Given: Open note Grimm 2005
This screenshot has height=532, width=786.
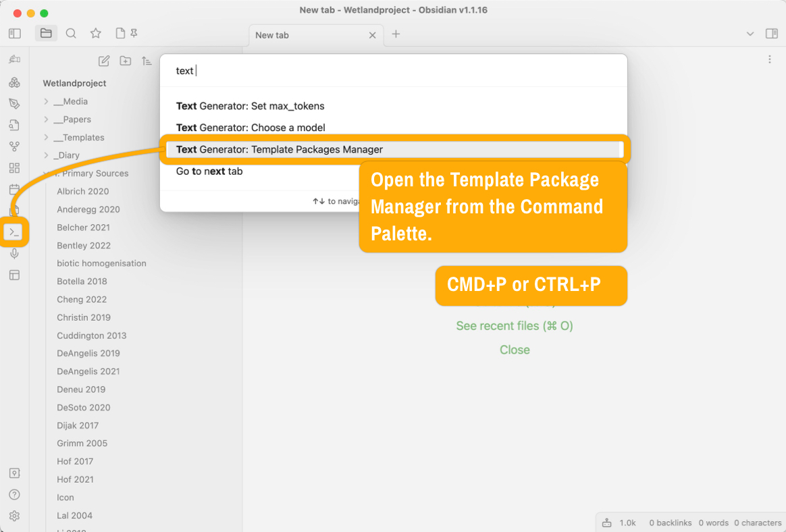Looking at the screenshot, I should point(82,444).
